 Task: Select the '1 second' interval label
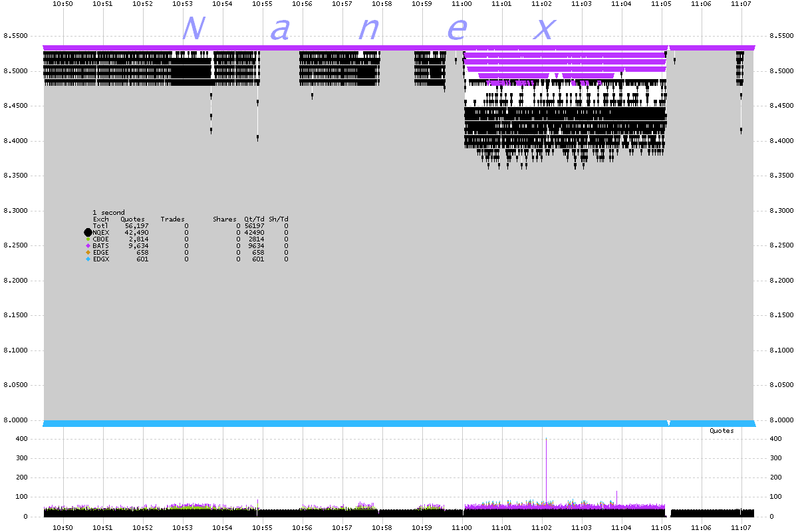coord(108,213)
